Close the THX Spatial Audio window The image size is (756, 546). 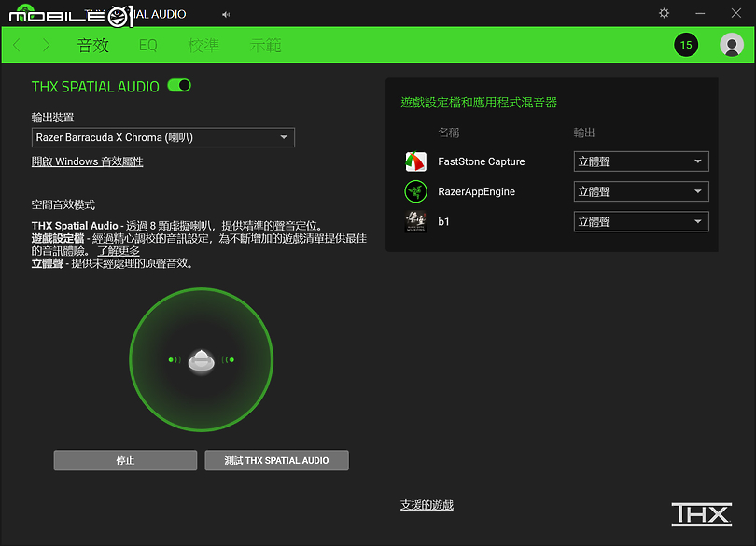pyautogui.click(x=735, y=13)
